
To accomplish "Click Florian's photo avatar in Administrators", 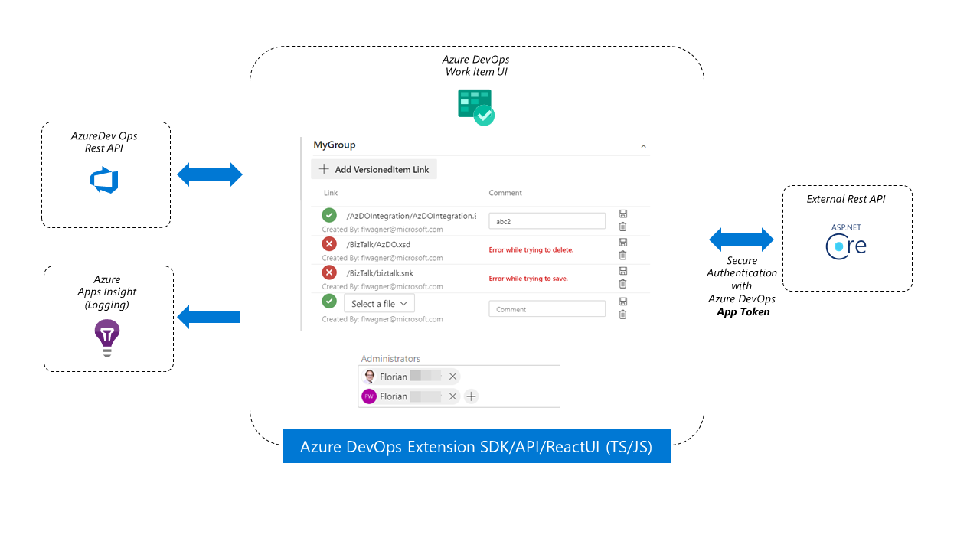I will 369,377.
